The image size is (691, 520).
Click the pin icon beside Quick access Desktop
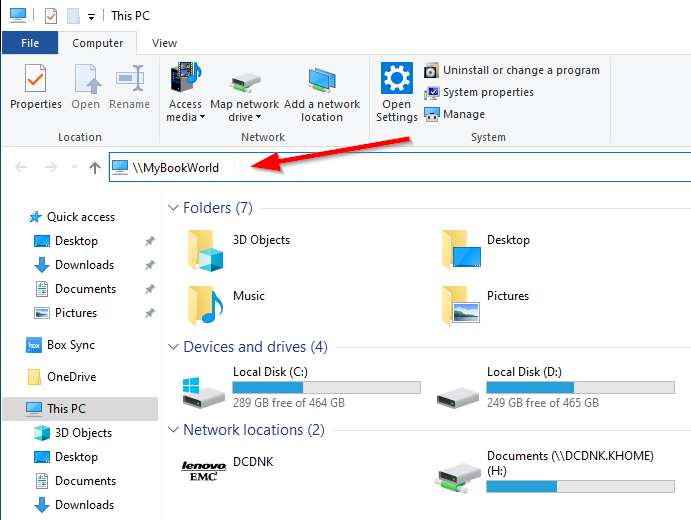(150, 241)
